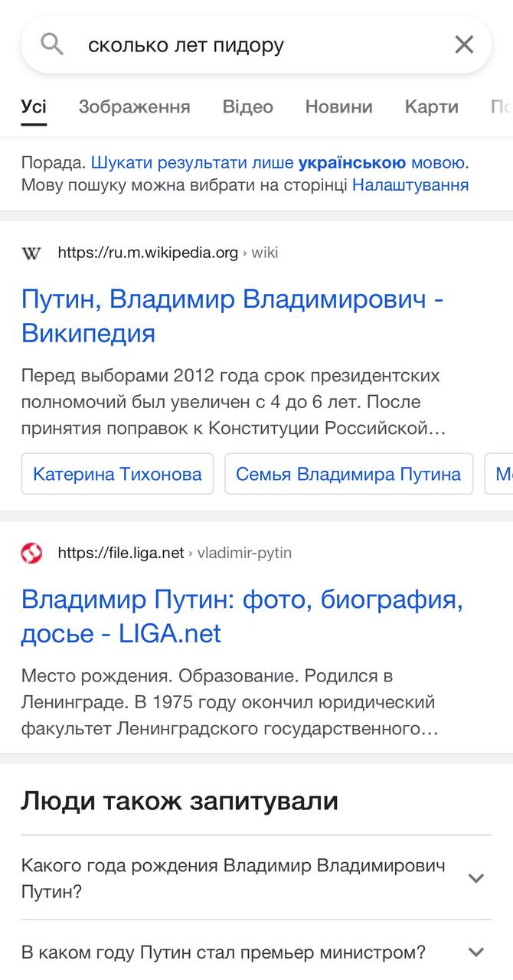This screenshot has height=980, width=513.
Task: Click the Wikipedia favicon icon
Action: [31, 253]
